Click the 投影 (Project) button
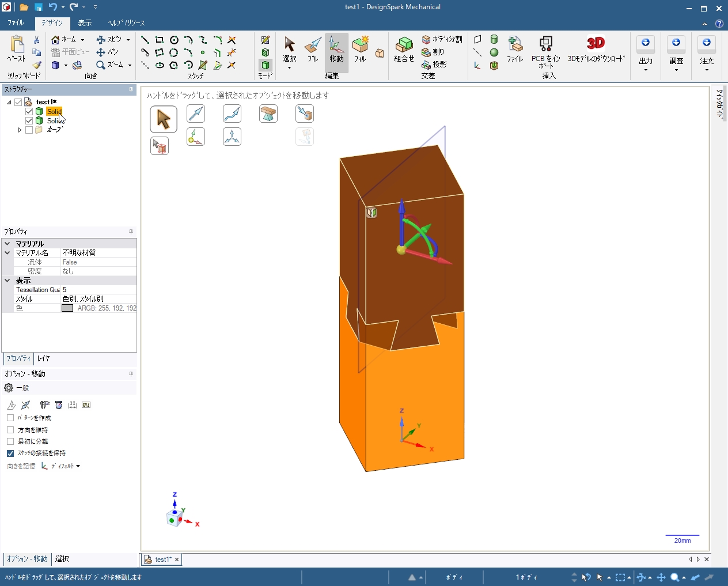Viewport: 728px width, 586px height. tap(435, 65)
